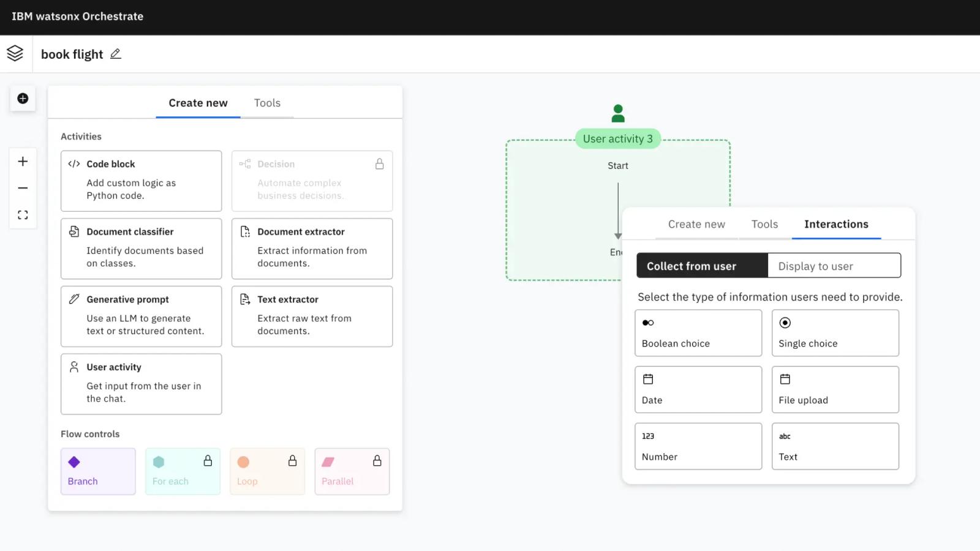The image size is (980, 551).
Task: Click the Text abc icon
Action: pos(785,437)
